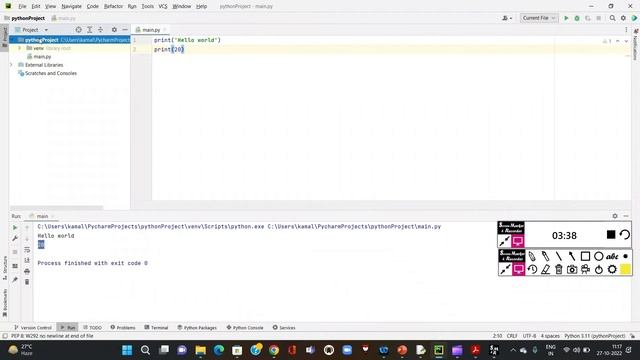Open Run tool window settings gear
Image resolution: width=640 pixels, height=360 pixels.
pos(615,216)
